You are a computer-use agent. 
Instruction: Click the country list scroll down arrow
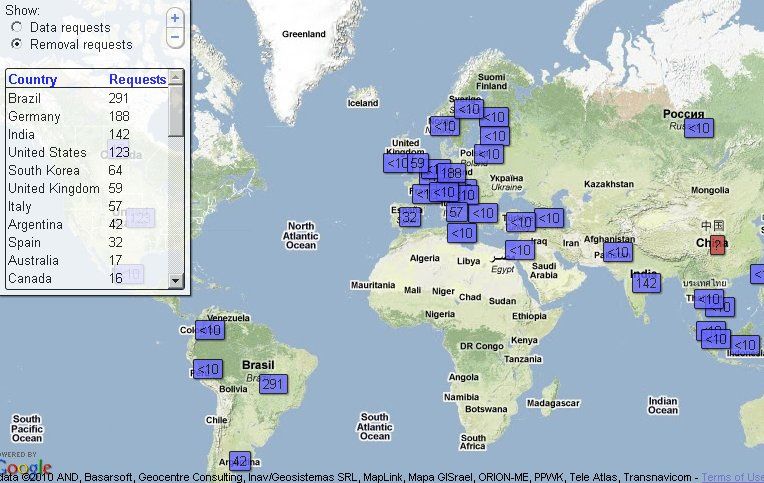pos(176,281)
